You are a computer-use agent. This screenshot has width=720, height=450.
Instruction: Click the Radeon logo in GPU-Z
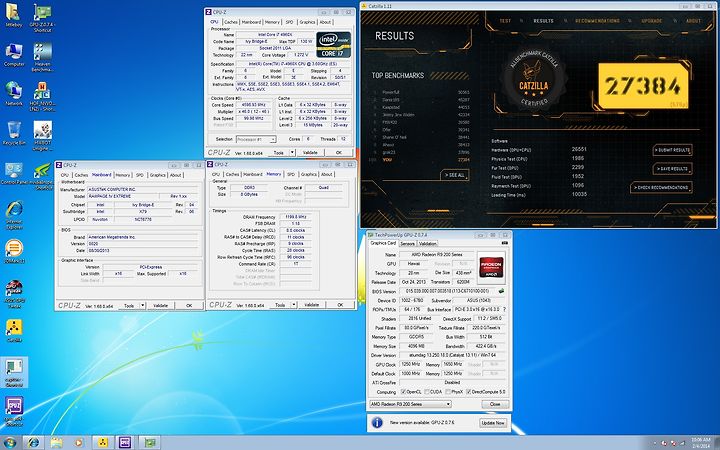pos(491,267)
